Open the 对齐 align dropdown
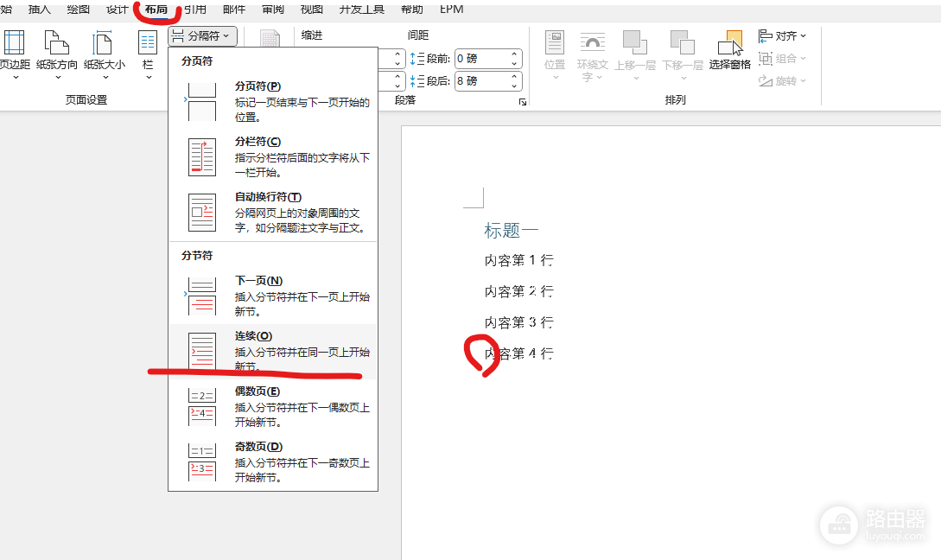The height and width of the screenshot is (560, 941). 782,36
